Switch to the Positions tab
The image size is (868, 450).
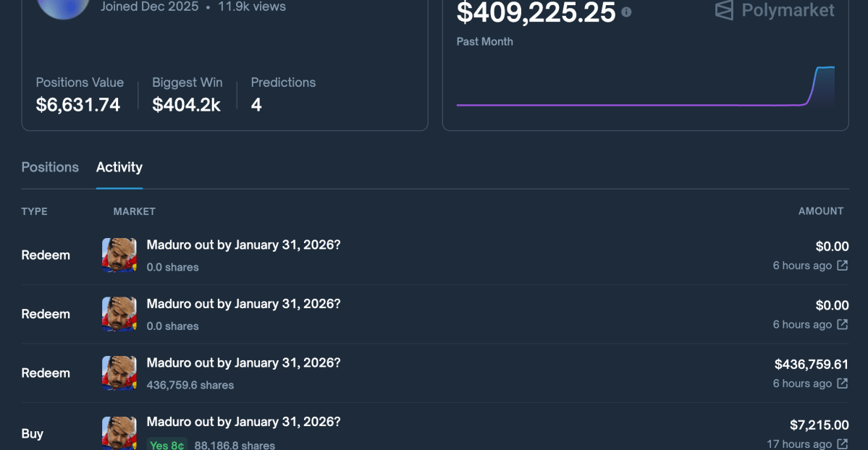point(50,167)
